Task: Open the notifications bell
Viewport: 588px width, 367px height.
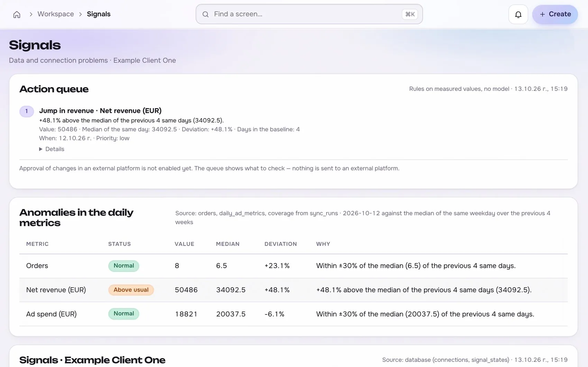Action: tap(518, 14)
